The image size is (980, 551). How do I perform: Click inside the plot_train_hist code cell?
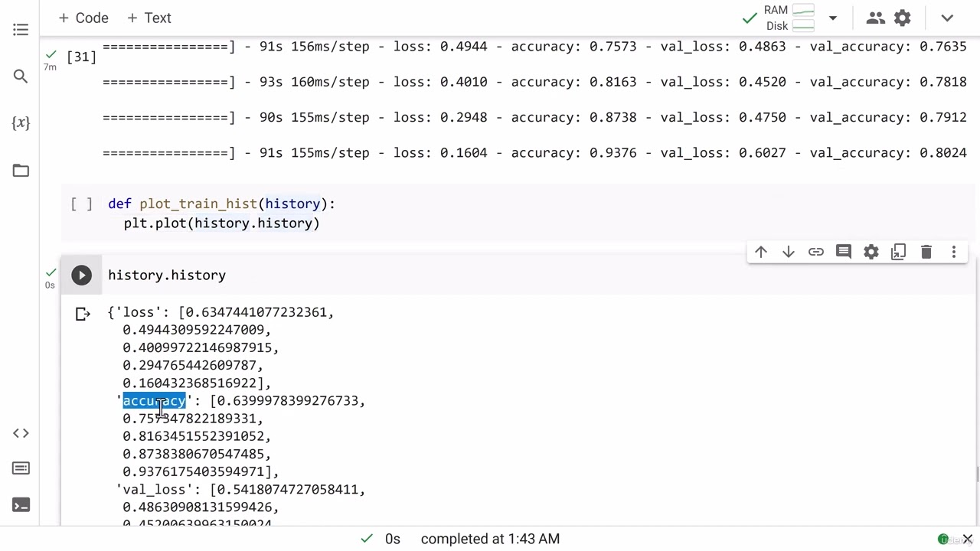click(x=459, y=214)
